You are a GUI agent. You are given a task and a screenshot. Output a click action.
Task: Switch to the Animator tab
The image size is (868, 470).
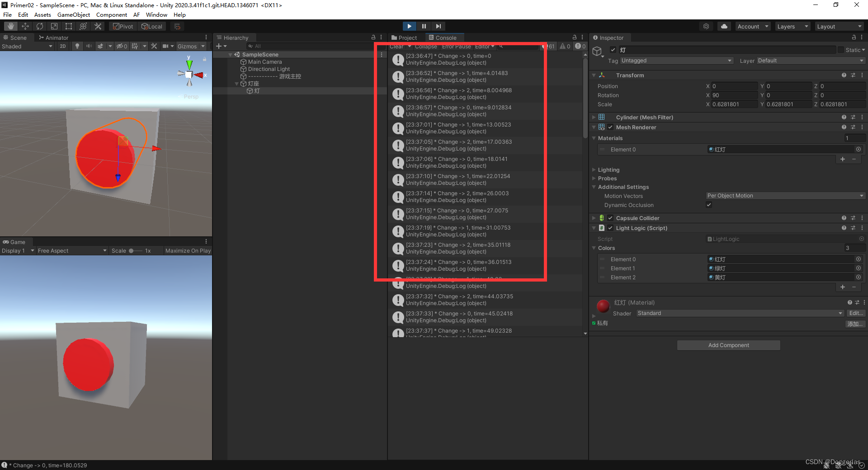coord(53,38)
